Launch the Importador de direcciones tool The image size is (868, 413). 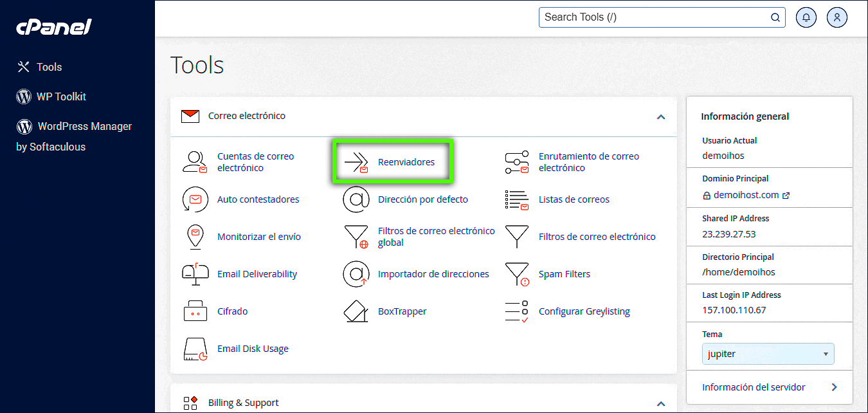pyautogui.click(x=433, y=273)
